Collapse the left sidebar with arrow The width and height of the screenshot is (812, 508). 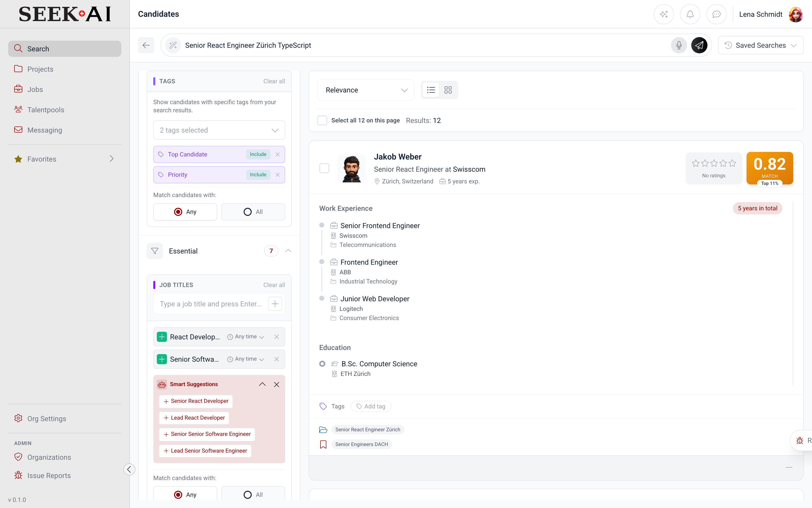[x=129, y=469]
